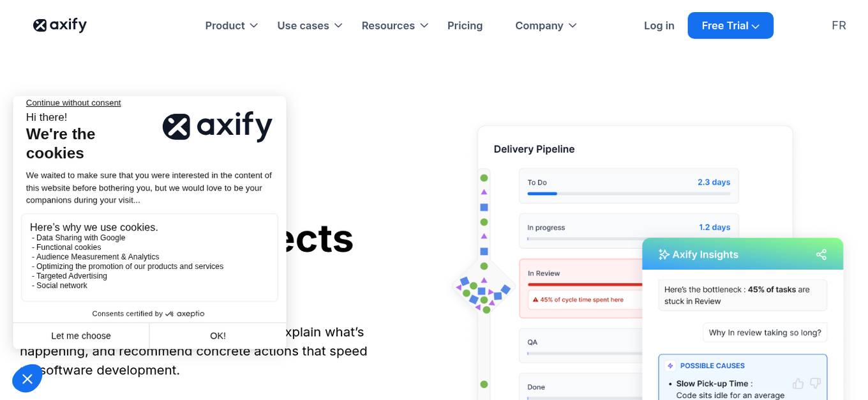This screenshot has width=868, height=400.
Task: Click the thumbs-down icon for Slow Pick-up Time
Action: (x=815, y=383)
